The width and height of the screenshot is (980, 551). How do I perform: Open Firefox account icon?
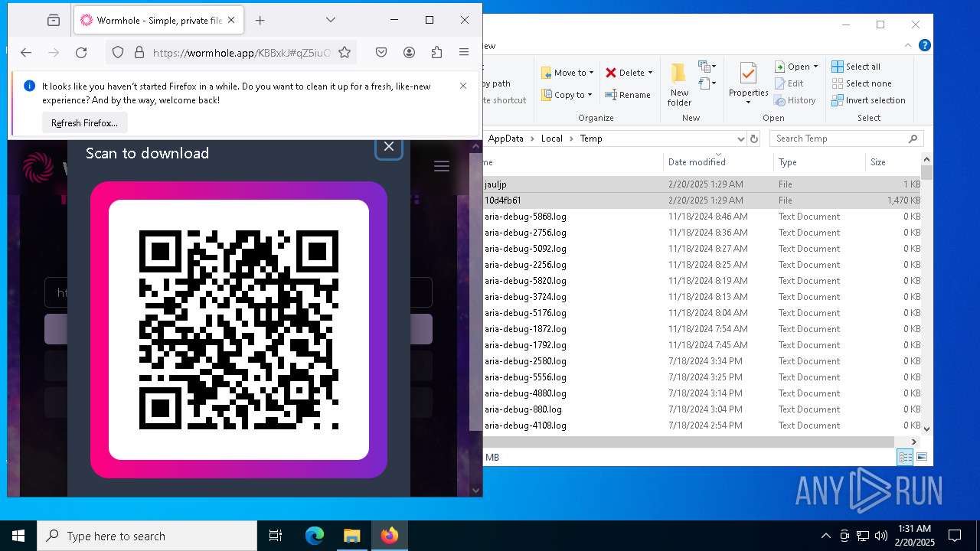pyautogui.click(x=409, y=53)
